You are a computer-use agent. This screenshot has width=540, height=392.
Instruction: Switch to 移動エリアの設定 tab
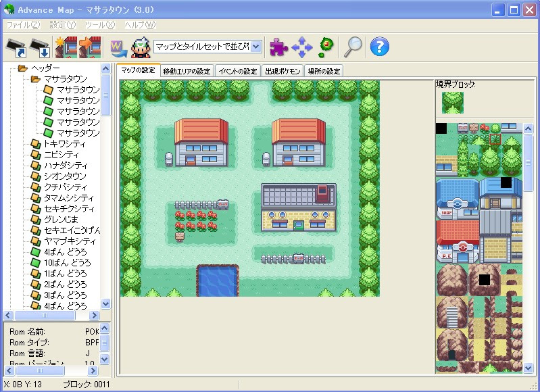[x=187, y=71]
